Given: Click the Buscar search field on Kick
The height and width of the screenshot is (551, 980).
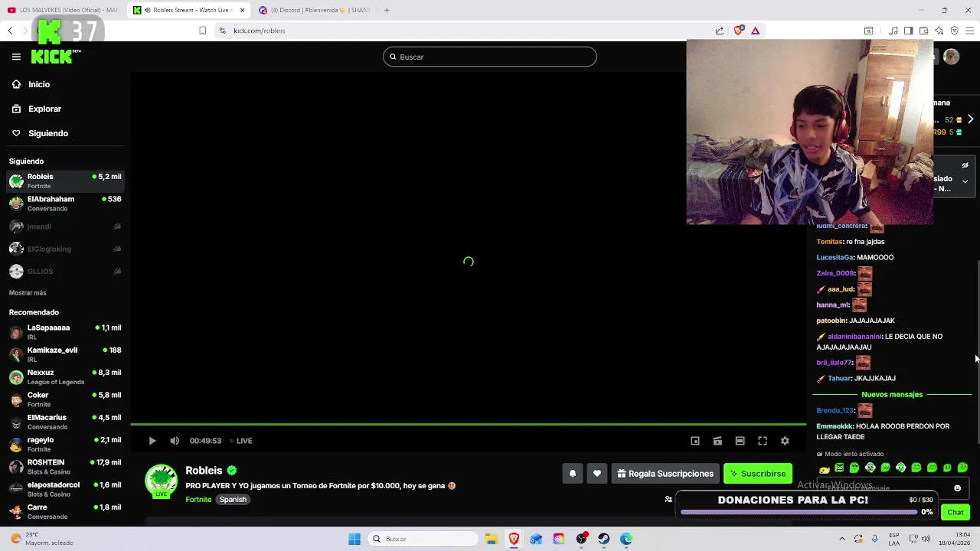Looking at the screenshot, I should 490,57.
